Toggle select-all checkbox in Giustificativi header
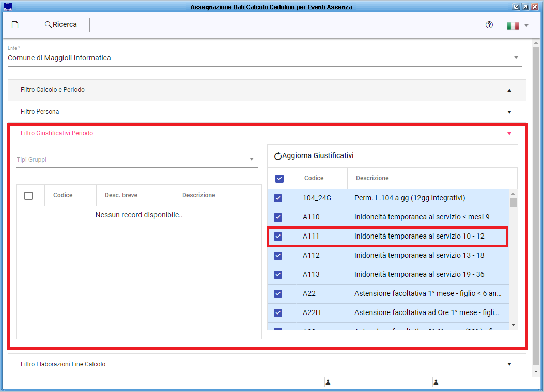The width and height of the screenshot is (544, 392). click(279, 178)
